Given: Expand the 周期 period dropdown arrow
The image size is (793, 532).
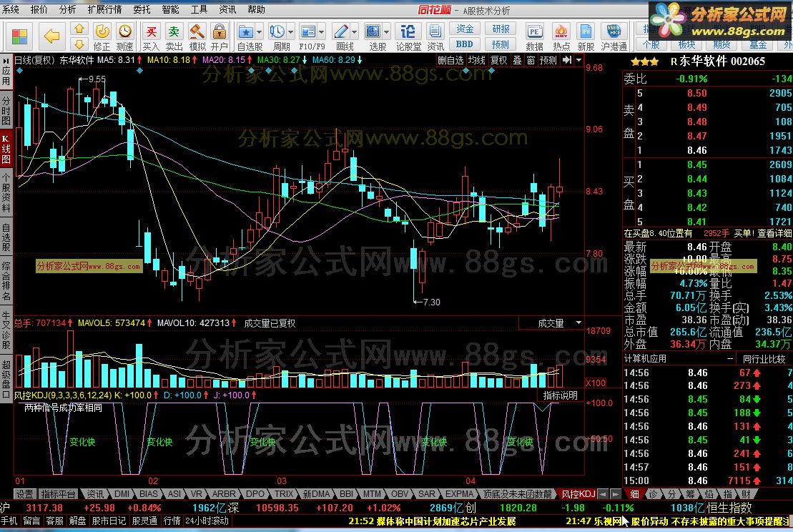Looking at the screenshot, I should tap(290, 32).
